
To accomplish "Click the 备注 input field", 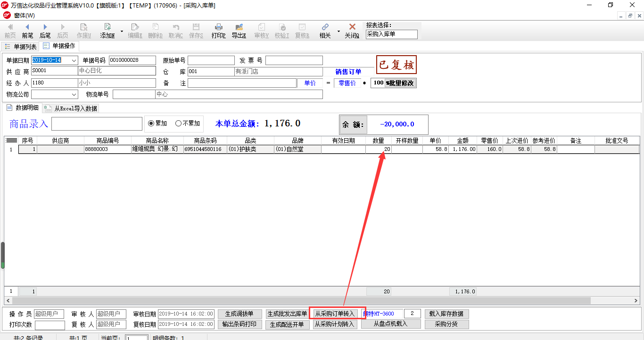I will click(x=242, y=83).
